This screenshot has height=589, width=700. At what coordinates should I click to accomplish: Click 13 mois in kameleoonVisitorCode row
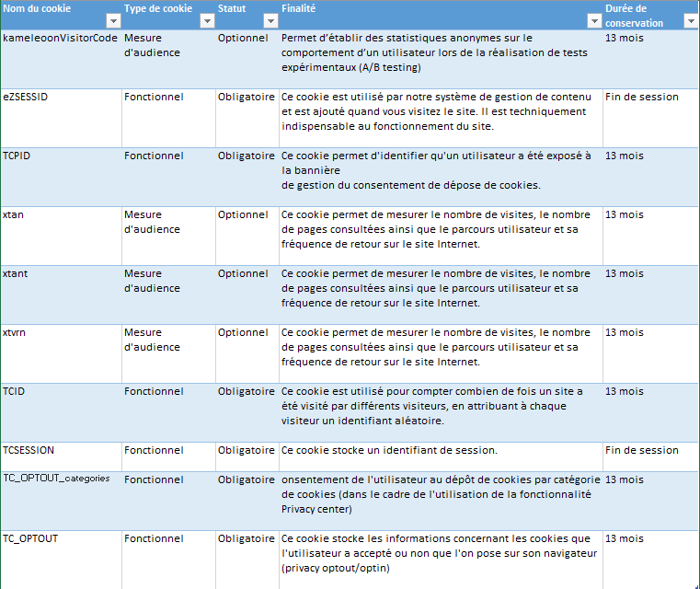(651, 59)
